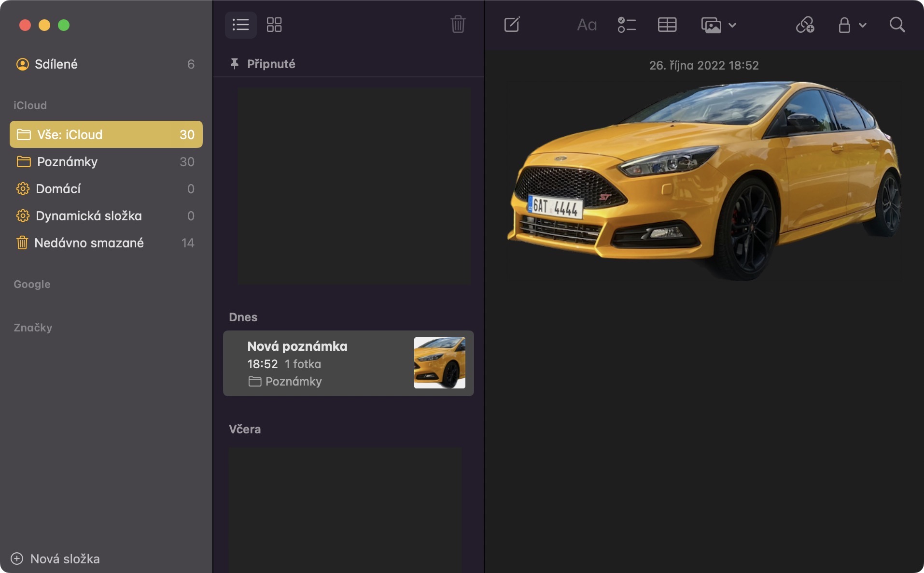Open Nedávno smazané folder
Screen dimensions: 924x573
pos(89,243)
